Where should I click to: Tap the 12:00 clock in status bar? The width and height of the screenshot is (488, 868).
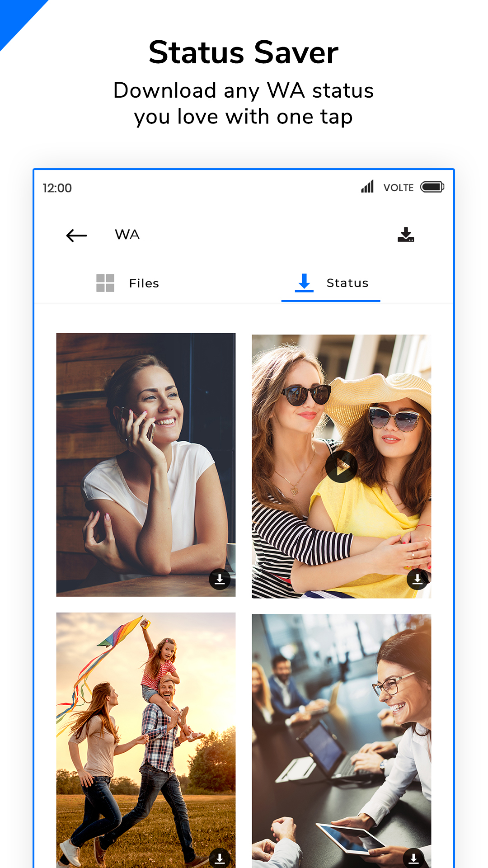57,188
